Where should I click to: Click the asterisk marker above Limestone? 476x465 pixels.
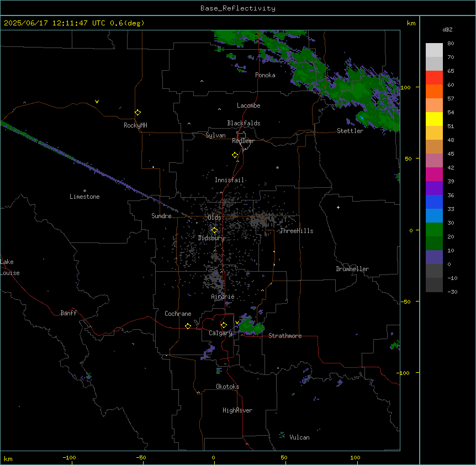(84, 191)
